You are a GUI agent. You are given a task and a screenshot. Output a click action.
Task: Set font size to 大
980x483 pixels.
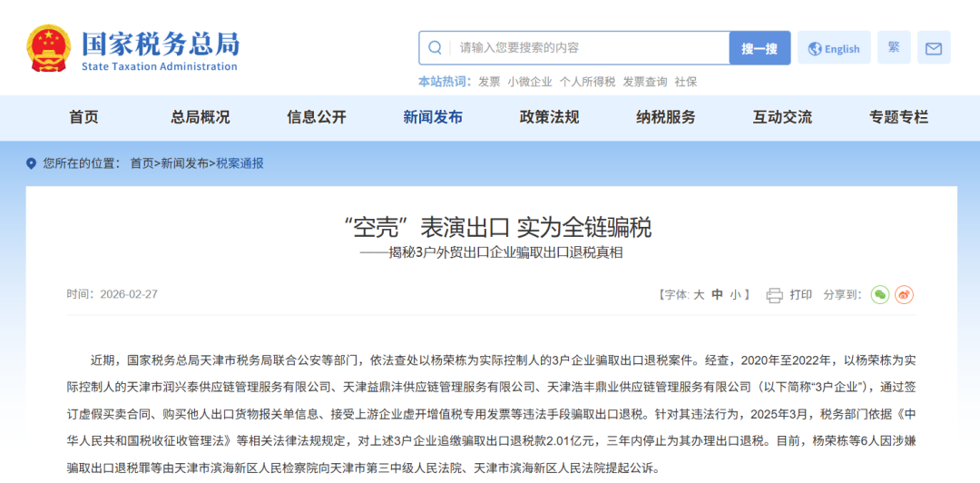click(x=699, y=295)
